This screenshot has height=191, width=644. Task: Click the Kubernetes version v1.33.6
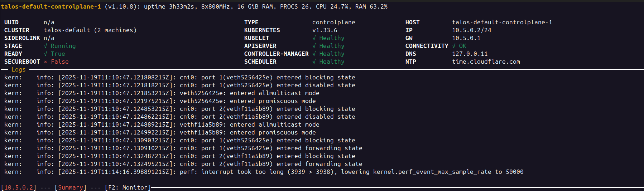[x=325, y=30]
